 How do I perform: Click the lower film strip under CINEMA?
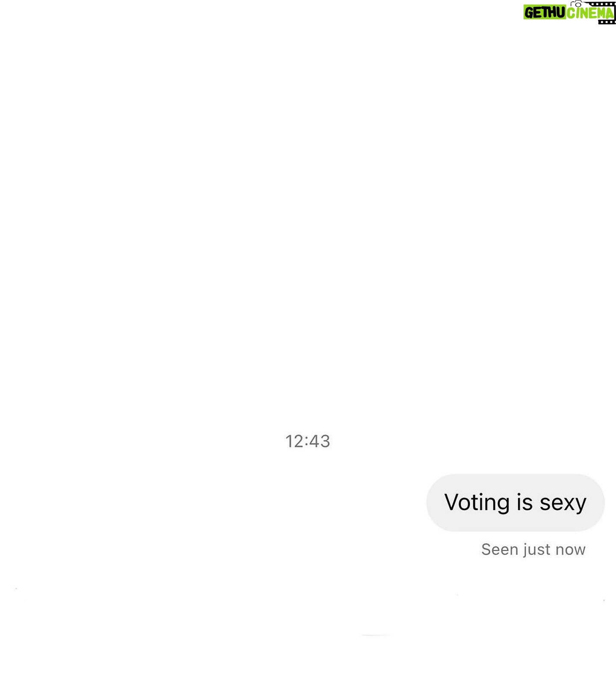coord(607,21)
